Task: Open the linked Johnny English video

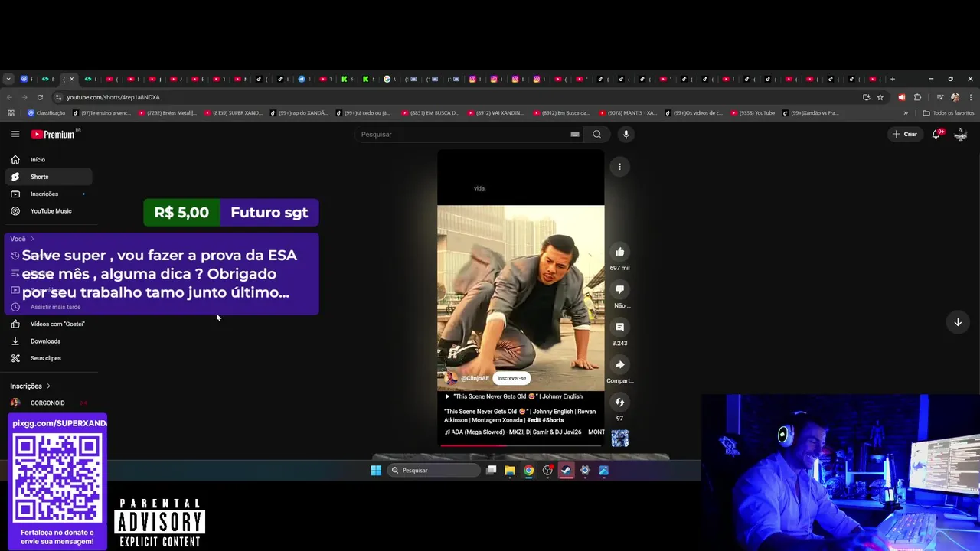Action: [514, 396]
